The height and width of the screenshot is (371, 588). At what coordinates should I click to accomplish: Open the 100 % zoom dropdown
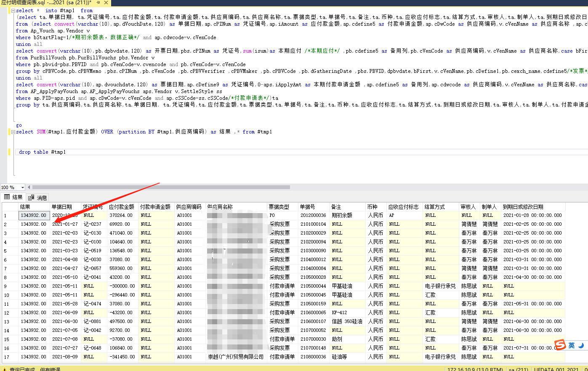22,187
